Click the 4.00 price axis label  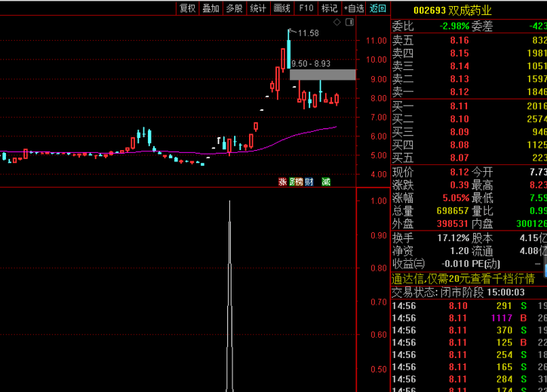(378, 174)
